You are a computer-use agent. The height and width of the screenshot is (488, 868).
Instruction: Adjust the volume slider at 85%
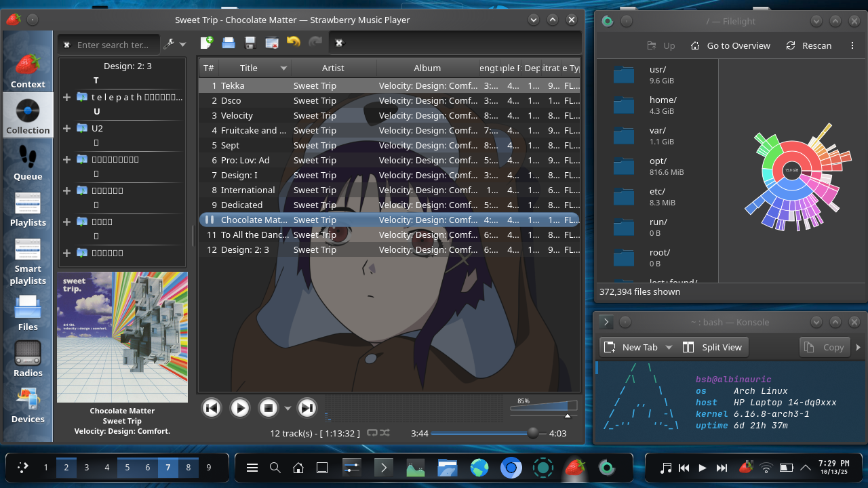(544, 409)
